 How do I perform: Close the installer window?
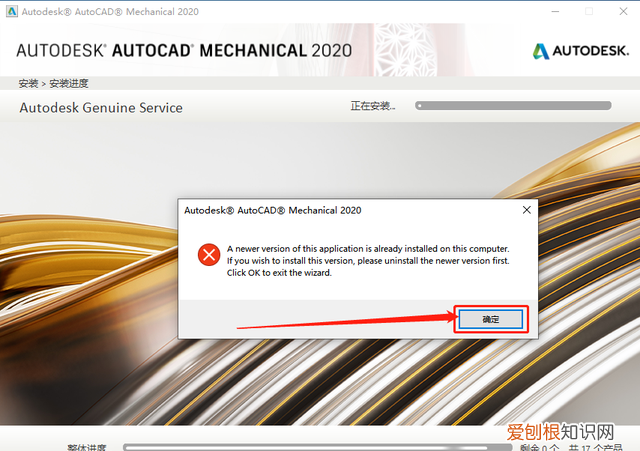623,11
